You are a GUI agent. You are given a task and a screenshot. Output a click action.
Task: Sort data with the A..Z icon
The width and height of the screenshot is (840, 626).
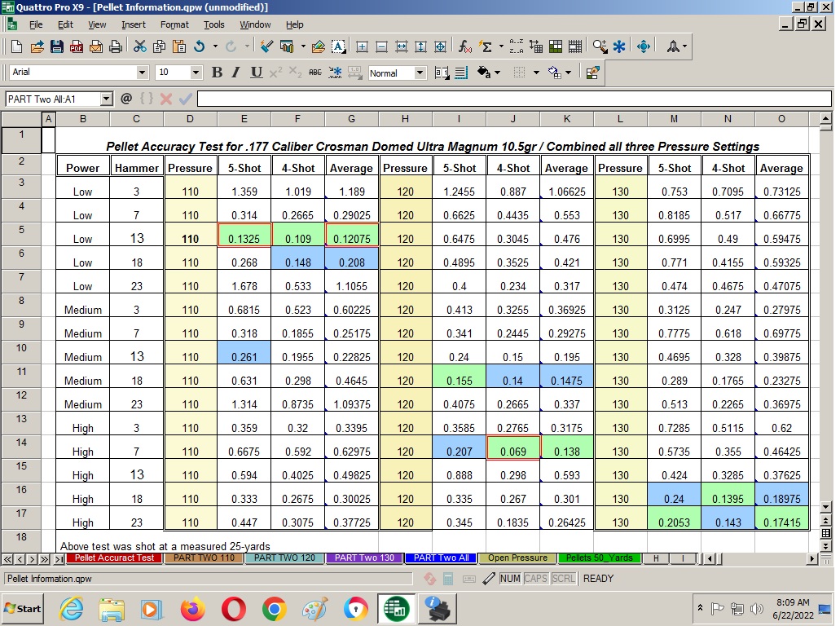[x=517, y=46]
